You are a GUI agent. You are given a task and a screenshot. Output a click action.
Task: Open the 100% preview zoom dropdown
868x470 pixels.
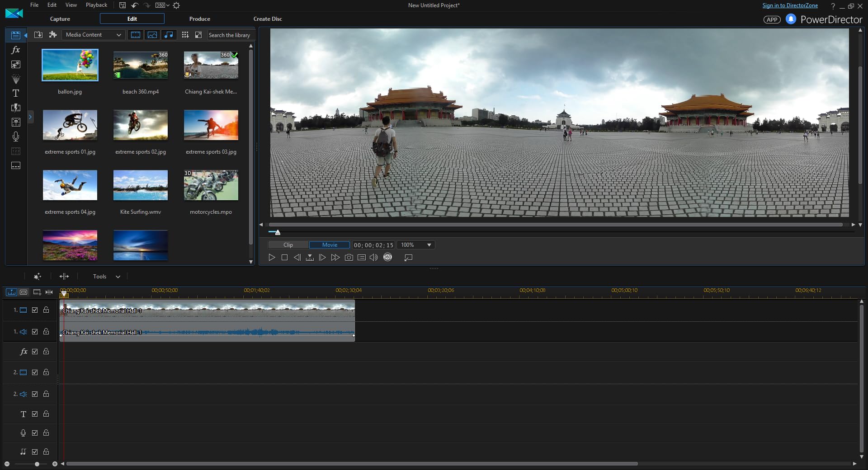(416, 245)
